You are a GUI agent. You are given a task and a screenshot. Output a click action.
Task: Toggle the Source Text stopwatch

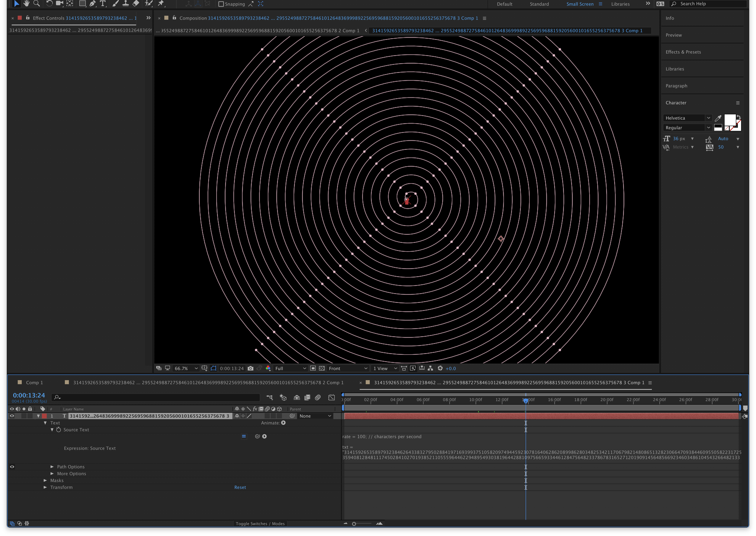(x=58, y=430)
